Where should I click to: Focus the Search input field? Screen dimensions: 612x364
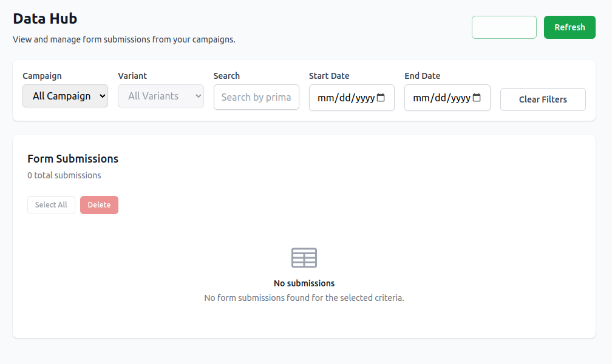point(256,97)
